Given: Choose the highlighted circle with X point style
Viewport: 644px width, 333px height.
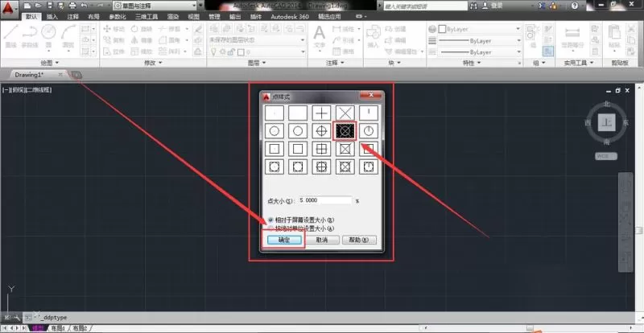Looking at the screenshot, I should (x=345, y=131).
